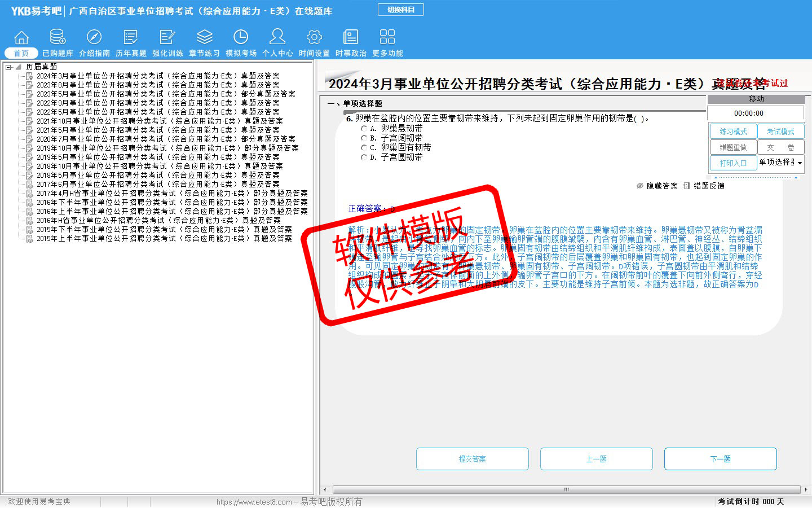Open the 介绍指南 compass icon

(94, 38)
